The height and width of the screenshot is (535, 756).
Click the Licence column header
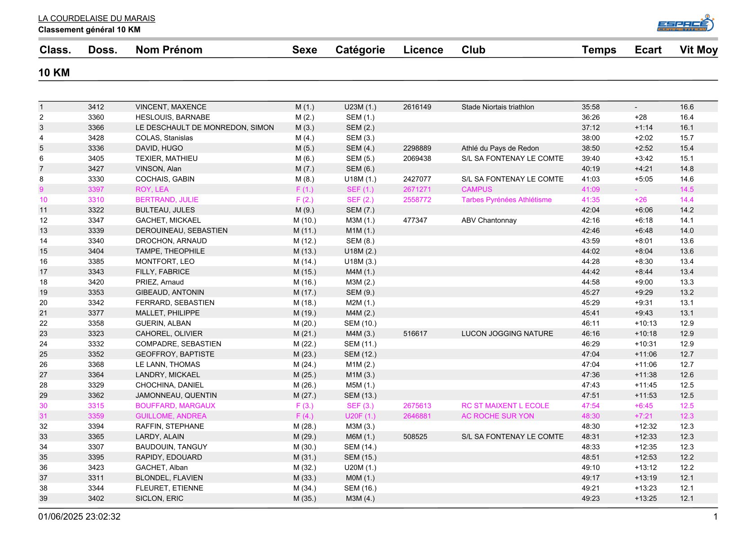pos(423,50)
